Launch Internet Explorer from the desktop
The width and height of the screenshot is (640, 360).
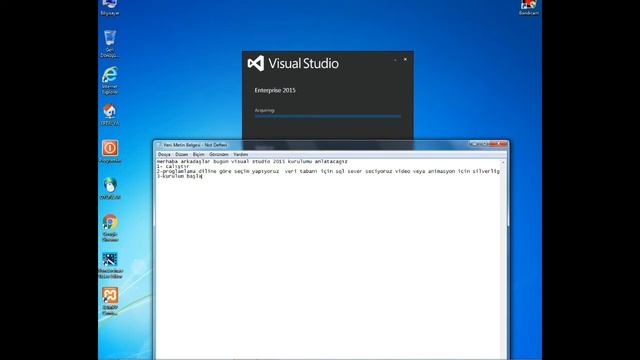pos(109,80)
